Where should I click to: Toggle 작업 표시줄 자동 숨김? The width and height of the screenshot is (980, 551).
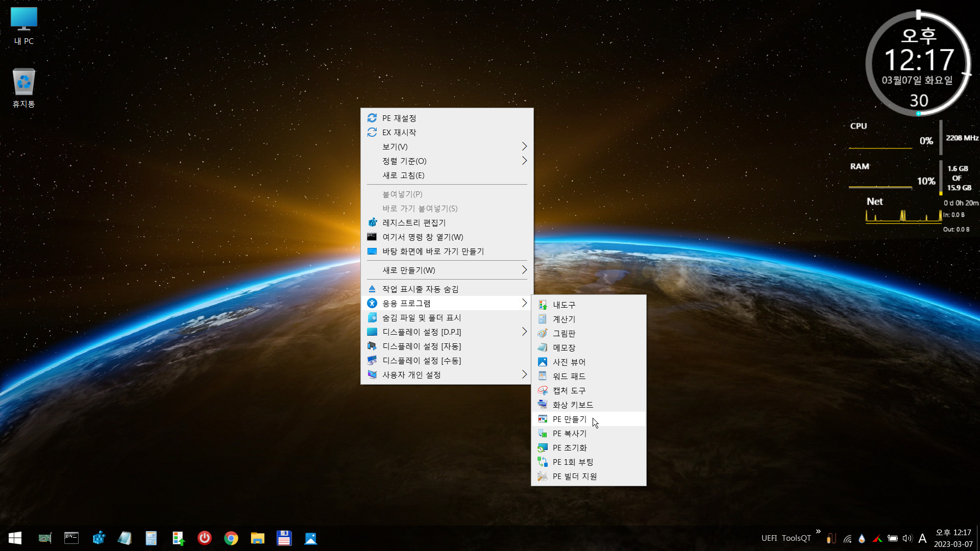pos(447,289)
